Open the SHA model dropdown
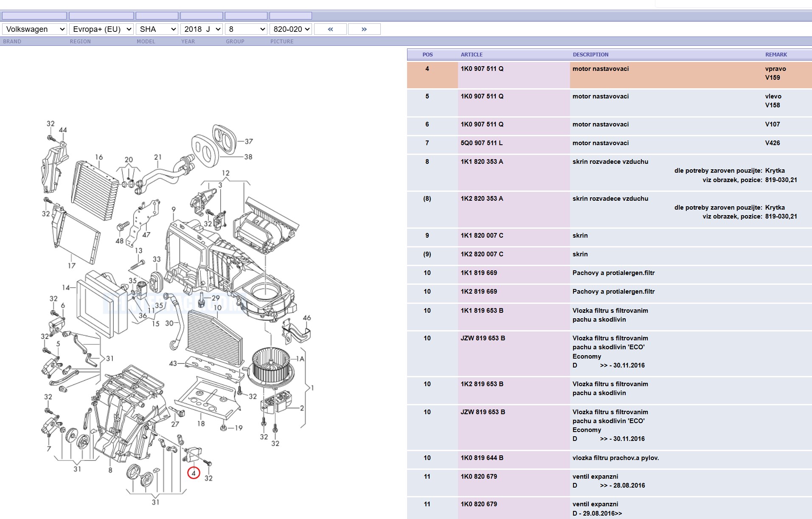This screenshot has height=519, width=812. [x=157, y=29]
